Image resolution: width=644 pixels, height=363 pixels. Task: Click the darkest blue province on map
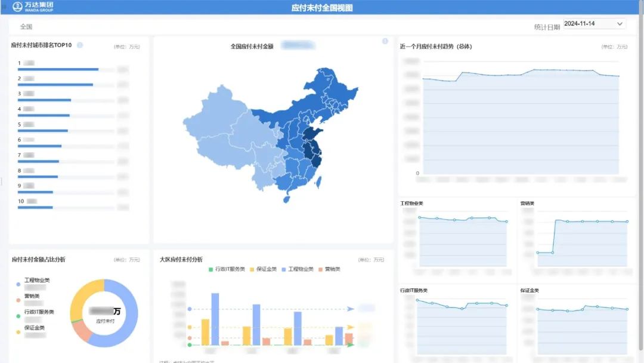tap(311, 148)
